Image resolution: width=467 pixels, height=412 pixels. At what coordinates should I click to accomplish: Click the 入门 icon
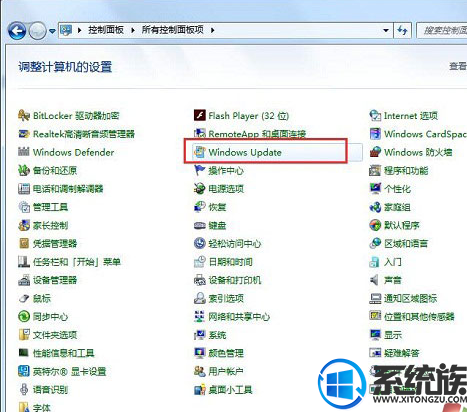tap(375, 262)
